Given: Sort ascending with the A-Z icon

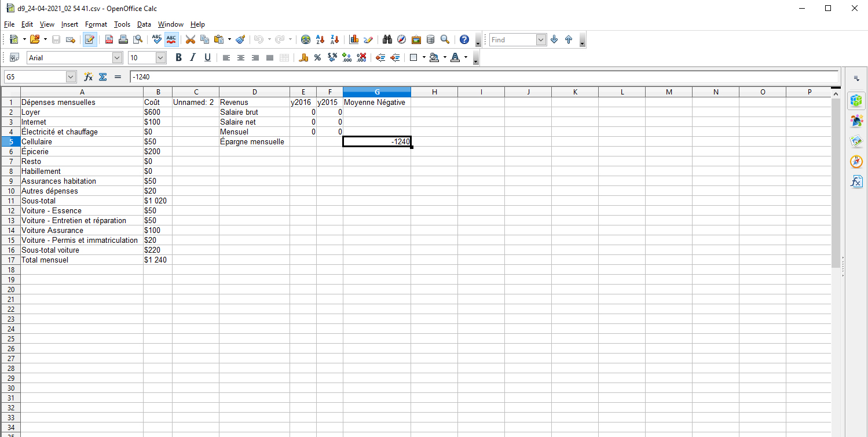Looking at the screenshot, I should (320, 39).
